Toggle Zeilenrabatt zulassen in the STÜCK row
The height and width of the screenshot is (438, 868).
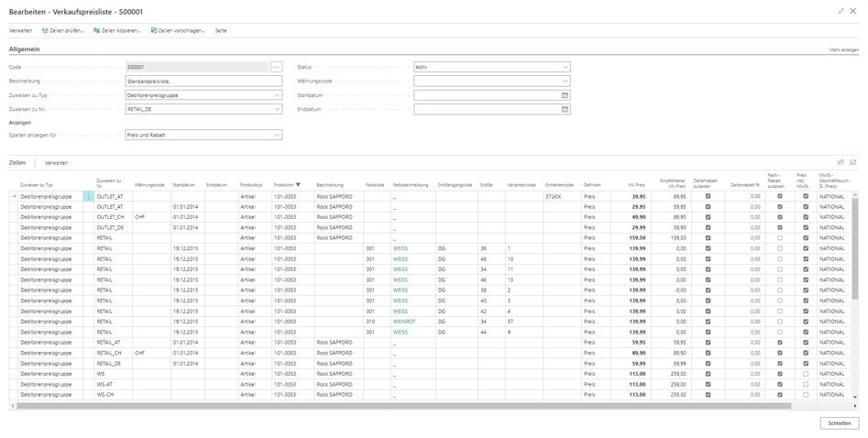[x=707, y=196]
